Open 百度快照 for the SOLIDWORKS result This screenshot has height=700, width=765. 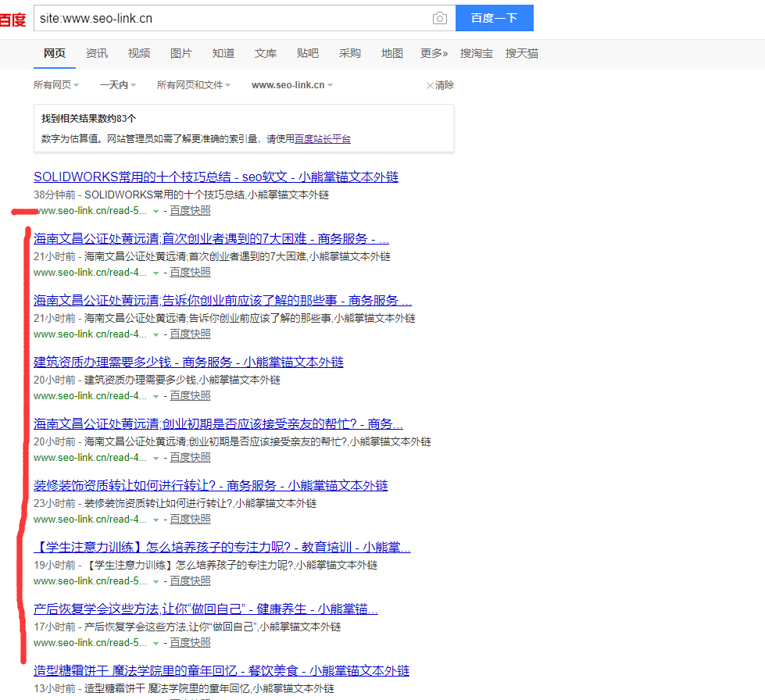(x=191, y=211)
